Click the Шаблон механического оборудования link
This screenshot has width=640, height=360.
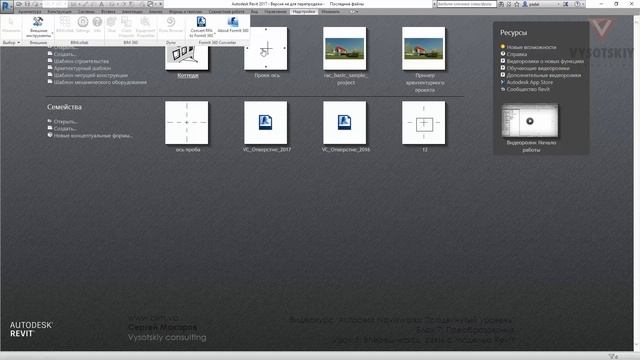(100, 82)
